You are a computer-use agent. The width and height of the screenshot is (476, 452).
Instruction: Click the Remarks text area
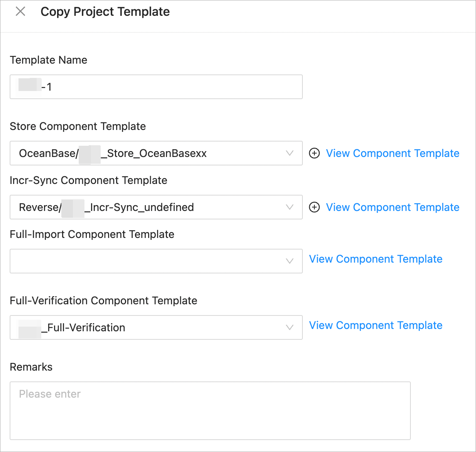pyautogui.click(x=210, y=410)
